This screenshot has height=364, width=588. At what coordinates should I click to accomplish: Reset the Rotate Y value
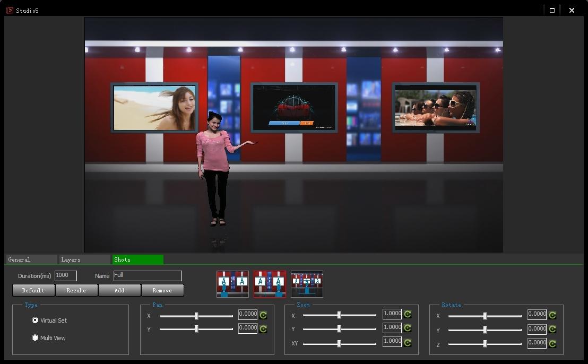tap(552, 330)
